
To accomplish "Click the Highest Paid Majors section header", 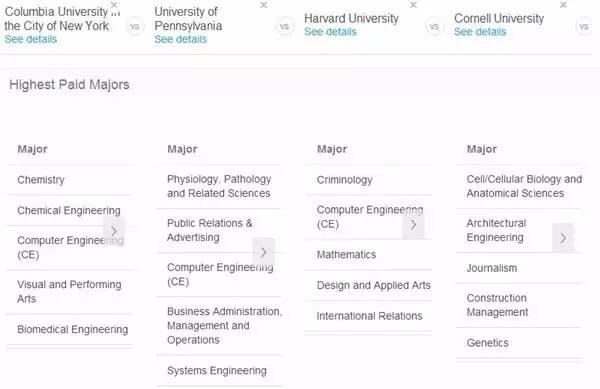I will (x=69, y=85).
